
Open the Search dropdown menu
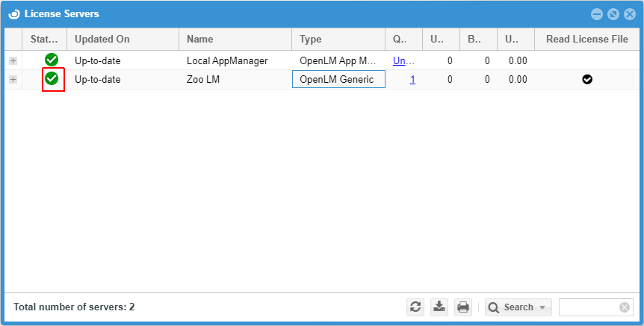tap(518, 307)
